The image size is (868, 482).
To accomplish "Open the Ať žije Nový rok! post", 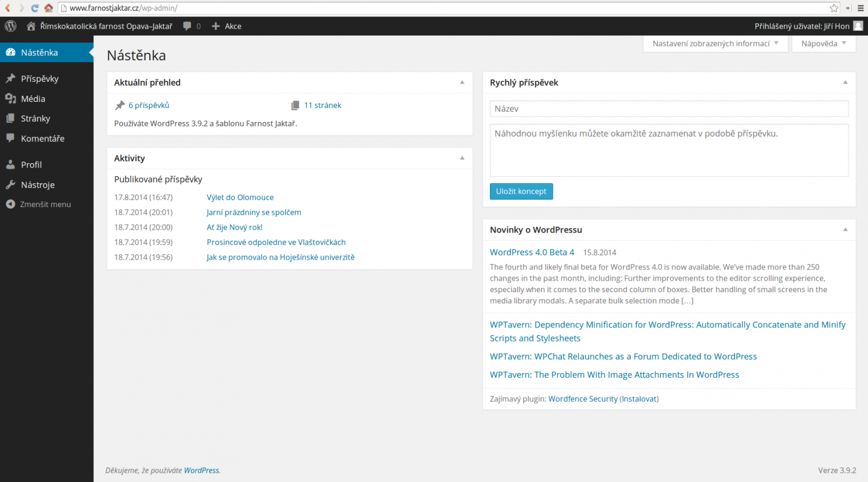I will [x=234, y=227].
